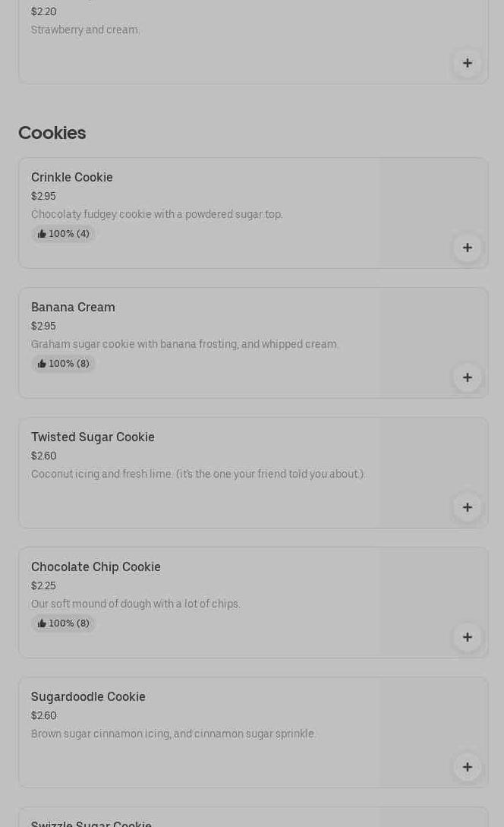Add Sugardoodle Cookie to cart
This screenshot has height=827, width=504.
(x=467, y=767)
